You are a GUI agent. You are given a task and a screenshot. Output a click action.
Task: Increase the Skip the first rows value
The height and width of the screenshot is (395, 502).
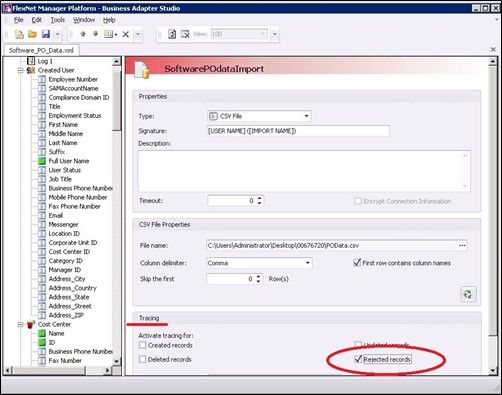click(x=258, y=276)
